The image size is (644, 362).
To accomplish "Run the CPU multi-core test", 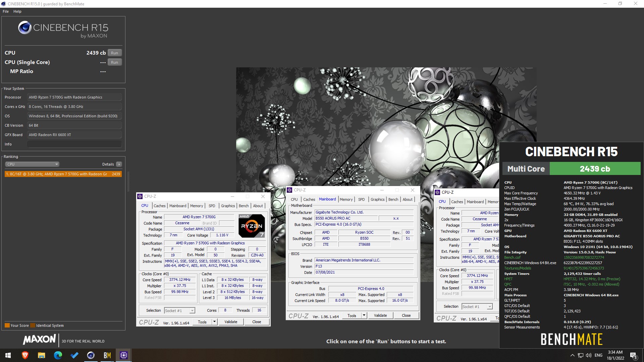I will pos(115,53).
